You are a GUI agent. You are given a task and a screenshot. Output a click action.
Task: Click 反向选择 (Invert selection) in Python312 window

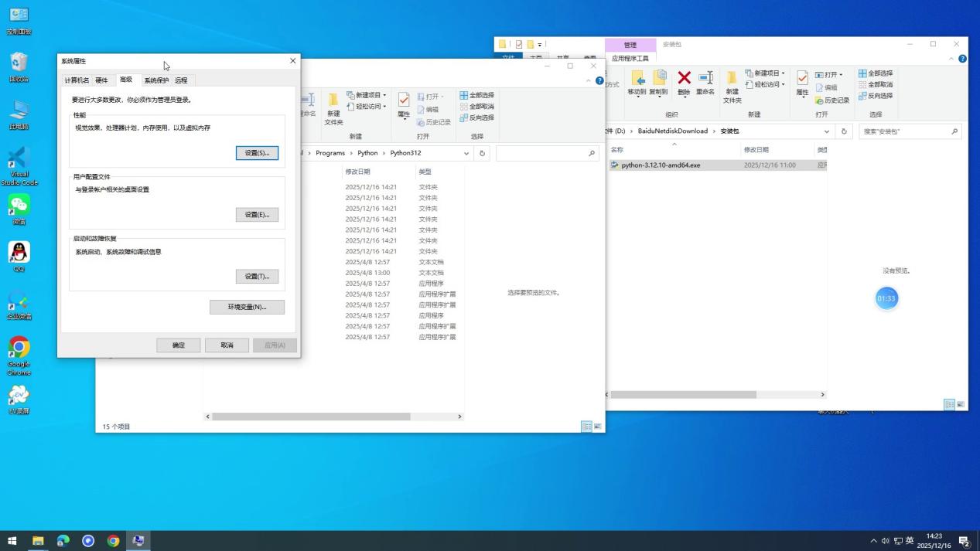pos(476,117)
